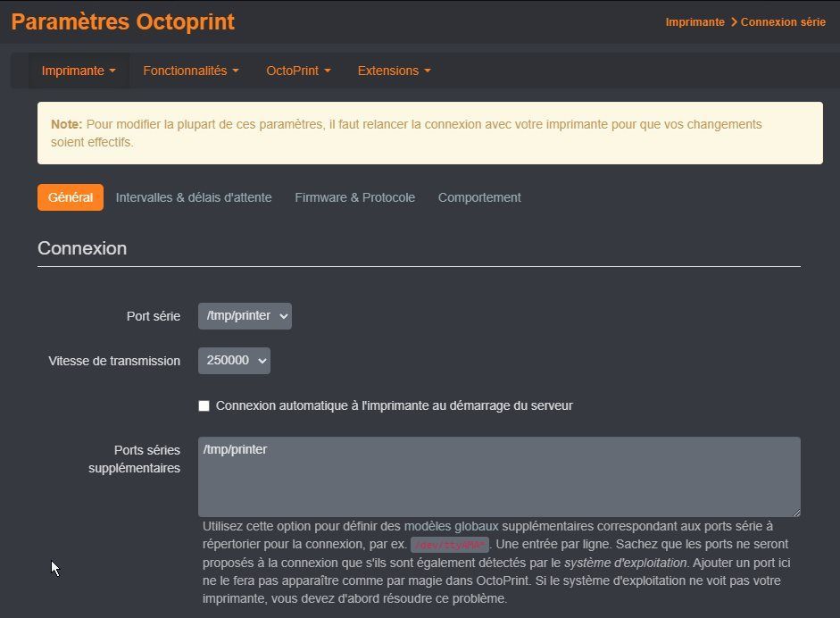Click the Note: text in the warning banner
The image size is (840, 618).
(x=66, y=124)
